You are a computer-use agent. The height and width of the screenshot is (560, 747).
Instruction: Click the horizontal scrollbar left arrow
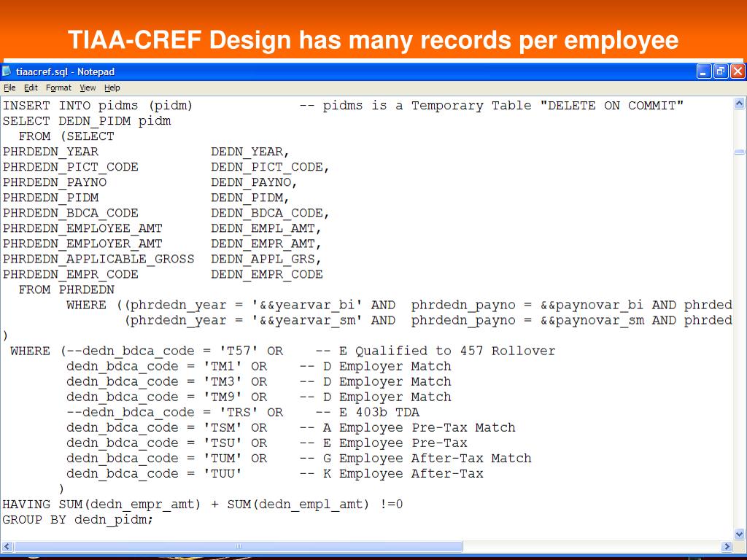(x=7, y=546)
